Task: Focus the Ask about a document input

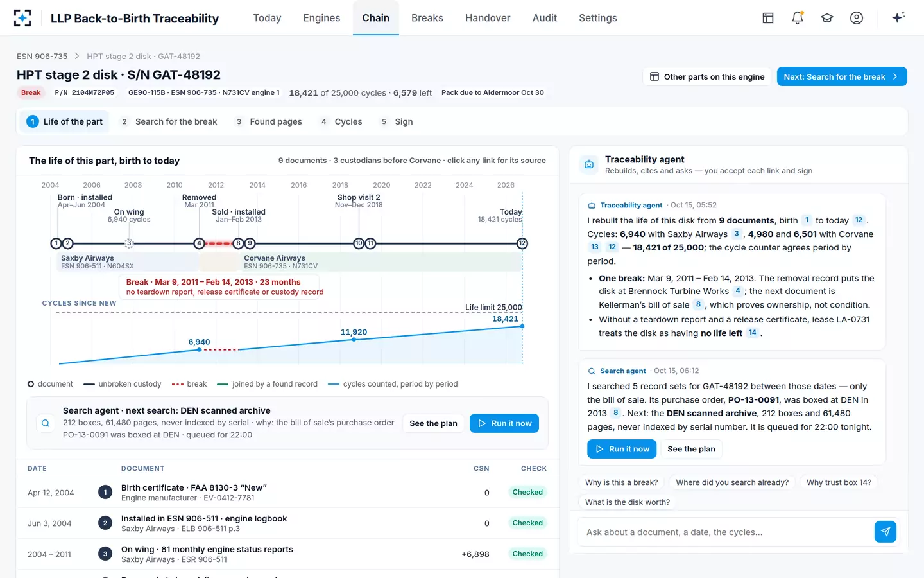Action: click(x=725, y=532)
